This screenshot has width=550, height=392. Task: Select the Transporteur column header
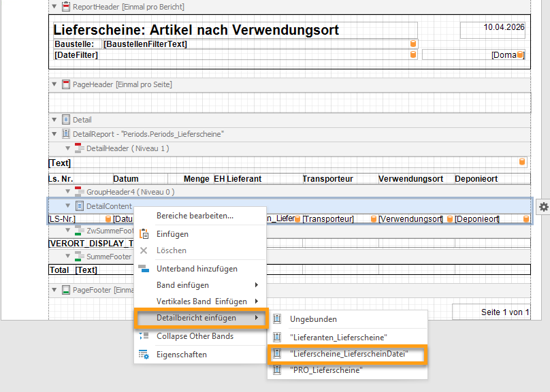pyautogui.click(x=340, y=179)
